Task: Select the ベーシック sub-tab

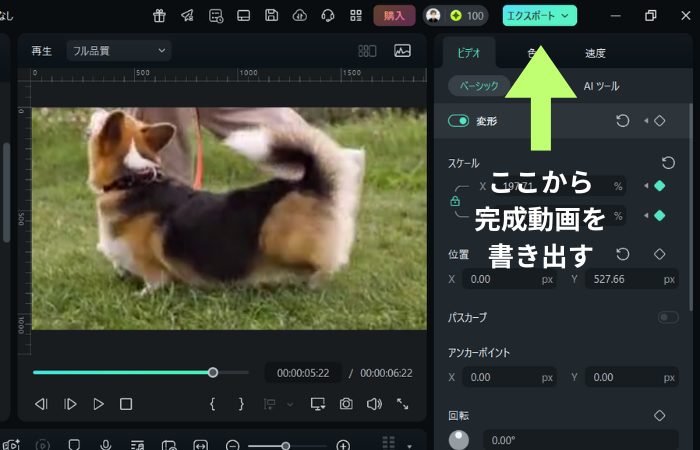Action: 479,86
